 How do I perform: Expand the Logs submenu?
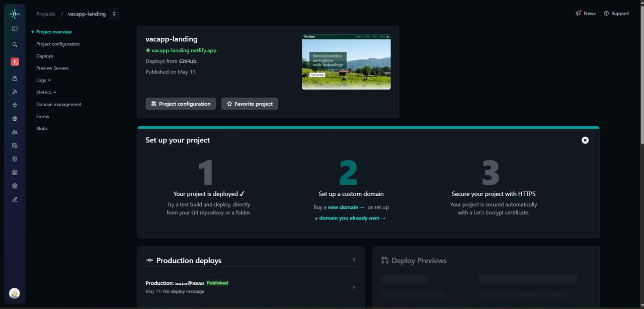(x=44, y=80)
